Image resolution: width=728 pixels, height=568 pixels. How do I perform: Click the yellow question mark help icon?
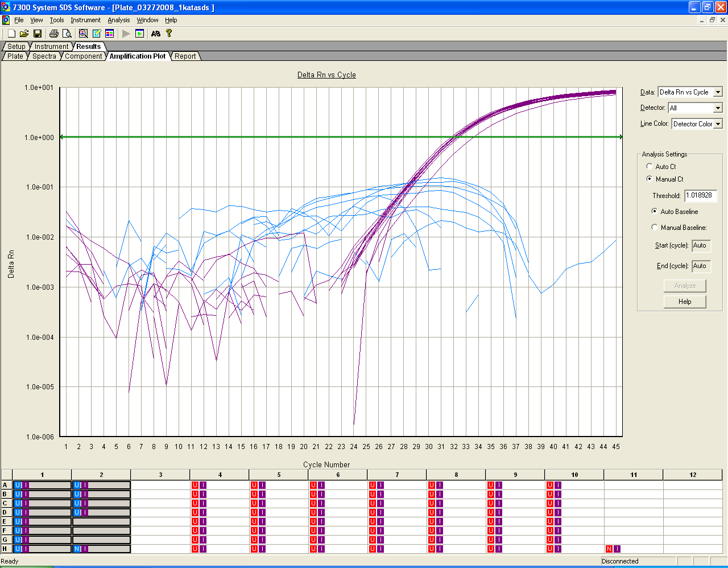coord(169,34)
